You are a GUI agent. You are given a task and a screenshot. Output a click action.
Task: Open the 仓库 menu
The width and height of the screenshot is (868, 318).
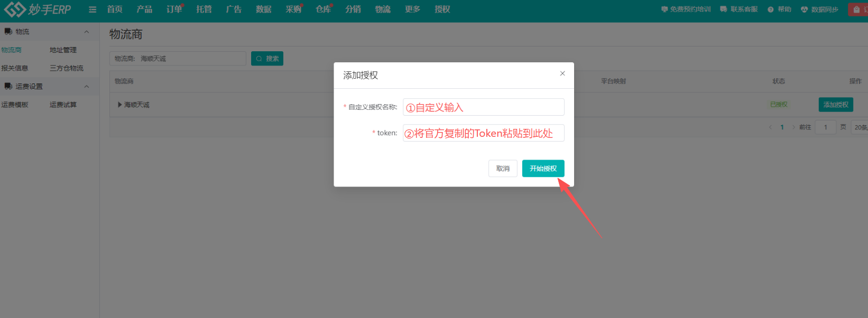click(323, 10)
